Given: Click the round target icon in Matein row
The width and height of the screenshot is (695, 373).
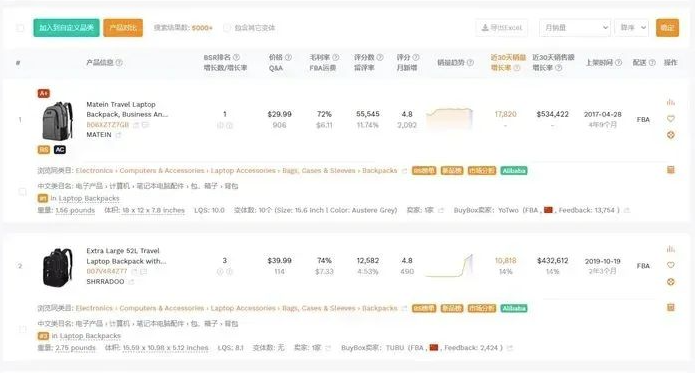Looking at the screenshot, I should (671, 135).
